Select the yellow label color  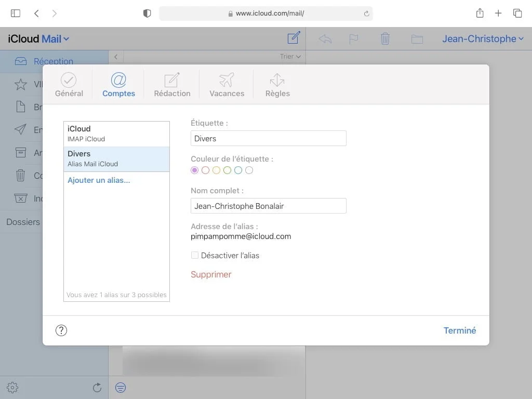tap(217, 170)
